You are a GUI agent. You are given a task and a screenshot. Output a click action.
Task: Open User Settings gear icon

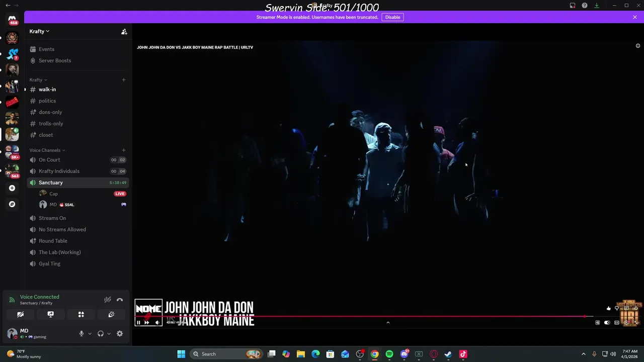pos(120,333)
